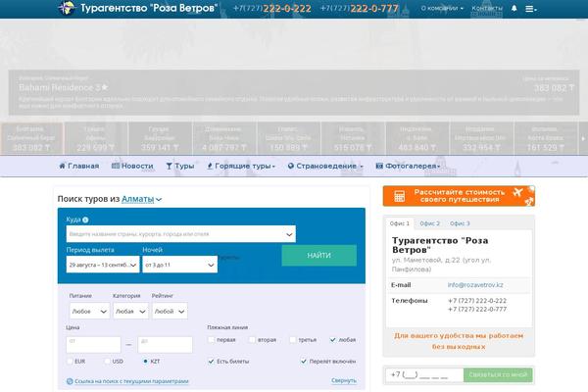Toggle the 'Перелёт включён' checkbox
This screenshot has height=392, width=588.
pyautogui.click(x=304, y=362)
